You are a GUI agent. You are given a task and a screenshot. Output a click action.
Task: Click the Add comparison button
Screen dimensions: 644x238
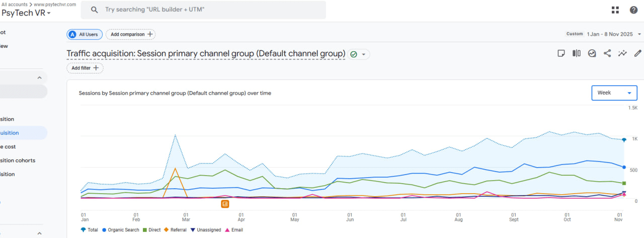click(131, 34)
